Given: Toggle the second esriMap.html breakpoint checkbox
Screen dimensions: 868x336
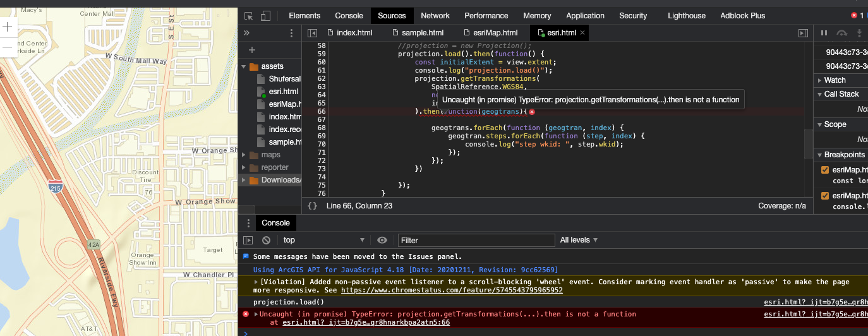Looking at the screenshot, I should (x=824, y=196).
